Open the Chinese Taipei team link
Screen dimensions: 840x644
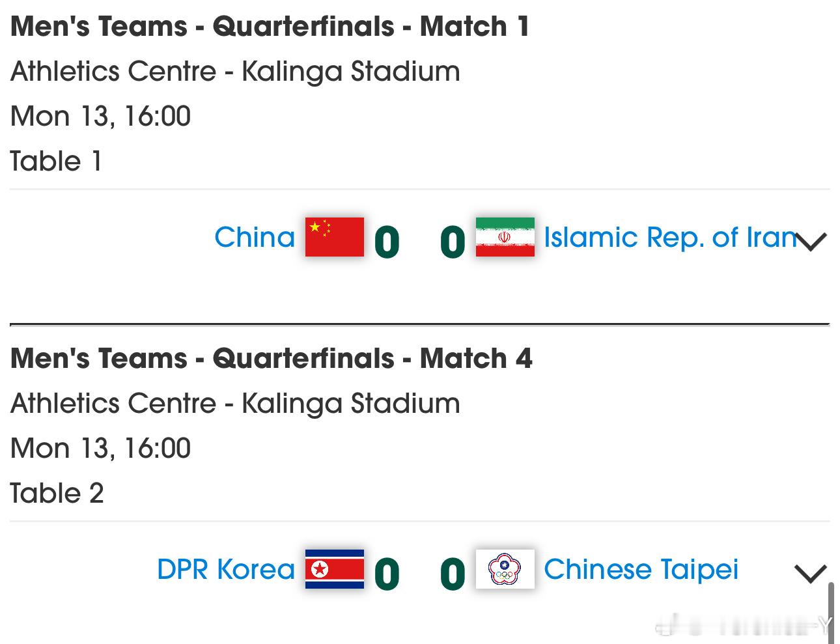point(641,569)
